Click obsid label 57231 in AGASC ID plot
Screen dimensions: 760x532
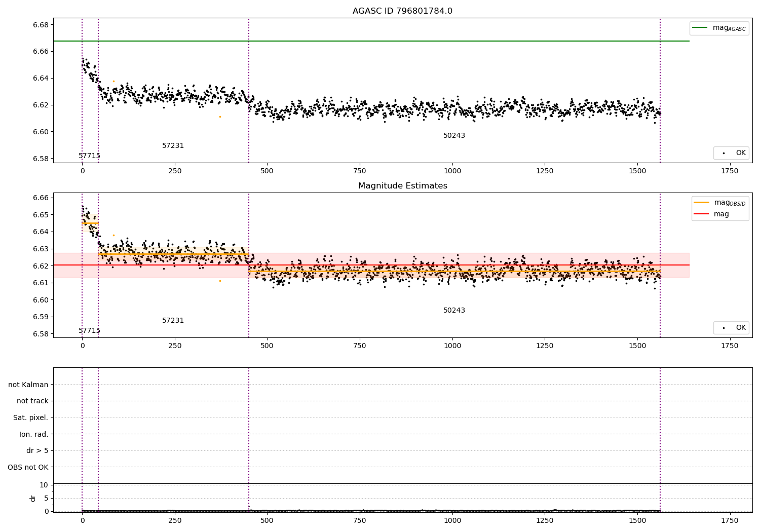[173, 145]
